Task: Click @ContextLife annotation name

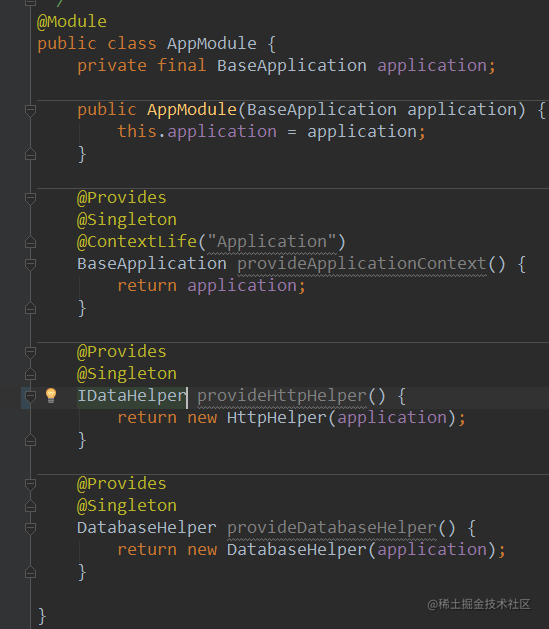Action: coord(137,241)
